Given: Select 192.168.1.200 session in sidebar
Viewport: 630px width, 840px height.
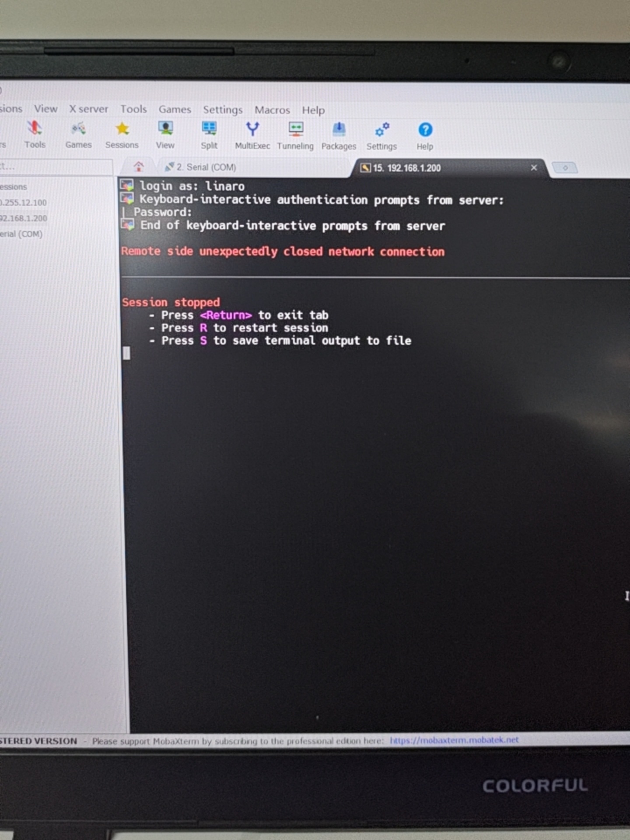Looking at the screenshot, I should pos(24,218).
